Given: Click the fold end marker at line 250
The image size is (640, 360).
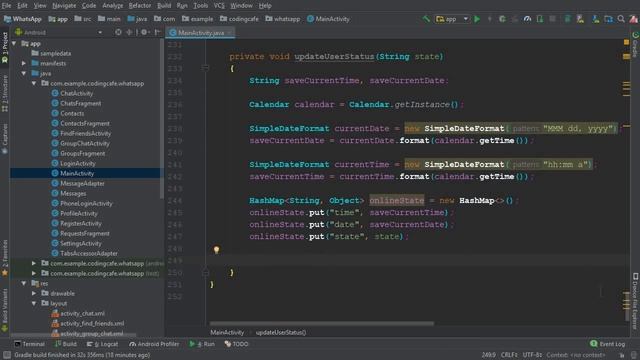Looking at the screenshot, I should click(205, 272).
